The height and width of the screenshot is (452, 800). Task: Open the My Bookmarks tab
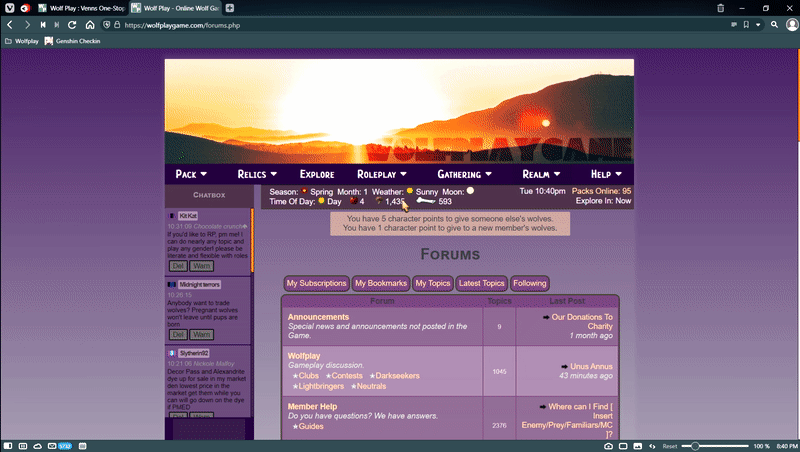click(x=381, y=283)
